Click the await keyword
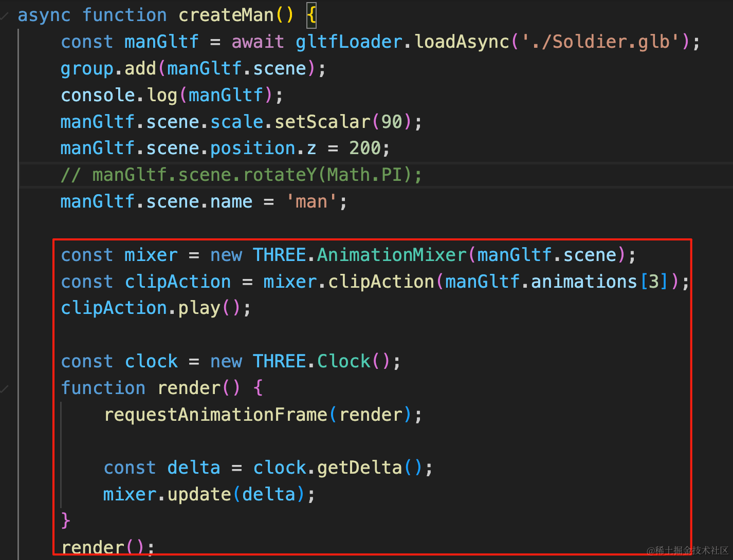 (x=258, y=42)
